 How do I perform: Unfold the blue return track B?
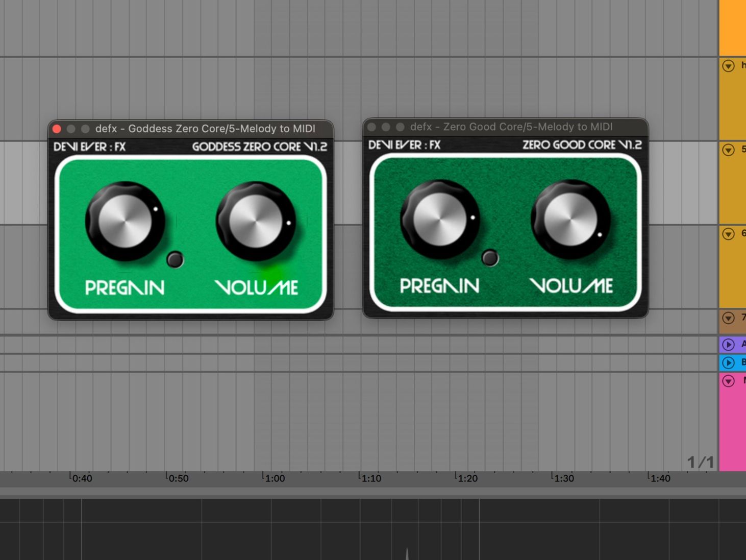pyautogui.click(x=729, y=363)
